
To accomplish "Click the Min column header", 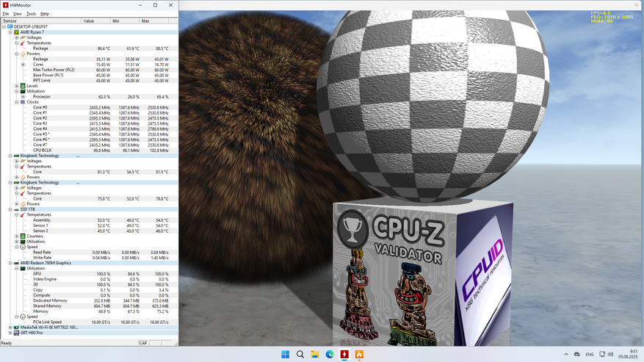I will [x=125, y=21].
